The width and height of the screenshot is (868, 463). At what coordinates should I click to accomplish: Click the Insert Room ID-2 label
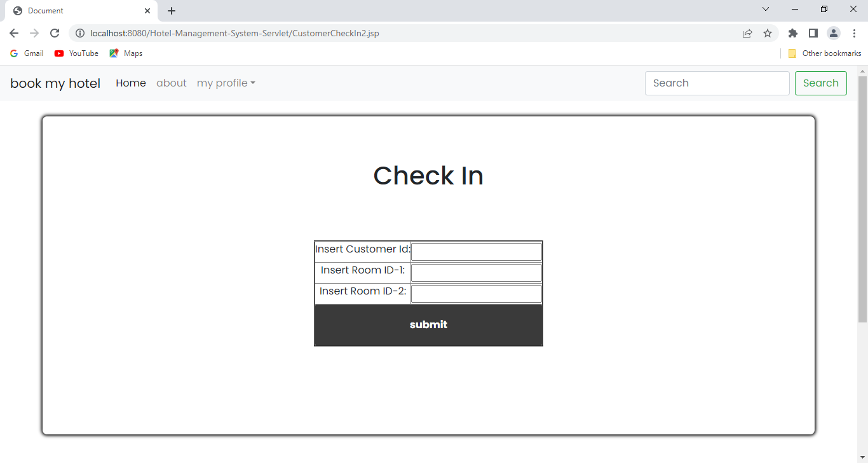click(x=363, y=291)
